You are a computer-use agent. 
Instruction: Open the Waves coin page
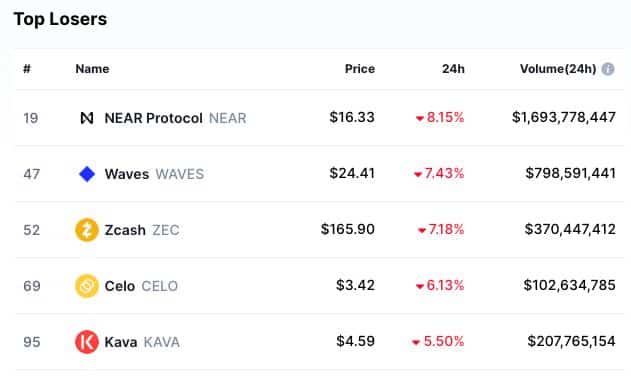(127, 174)
